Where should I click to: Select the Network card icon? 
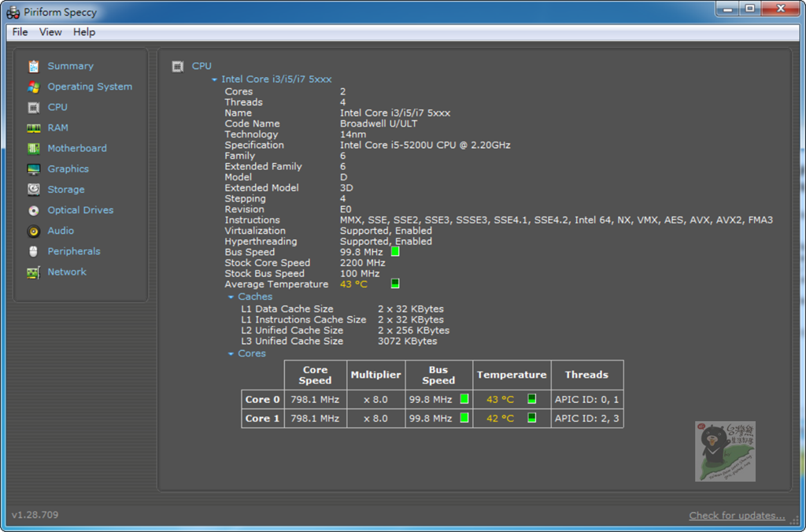(x=33, y=272)
